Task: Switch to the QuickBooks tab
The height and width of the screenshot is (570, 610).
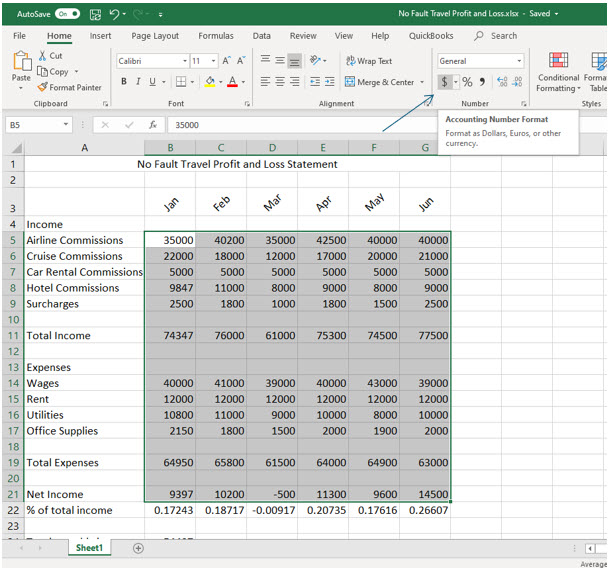Action: click(431, 36)
